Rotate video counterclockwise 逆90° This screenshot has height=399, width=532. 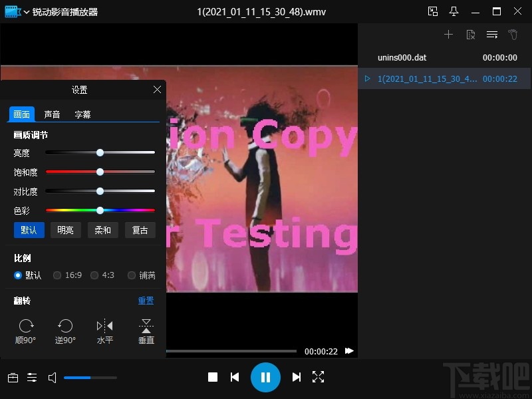tap(65, 331)
